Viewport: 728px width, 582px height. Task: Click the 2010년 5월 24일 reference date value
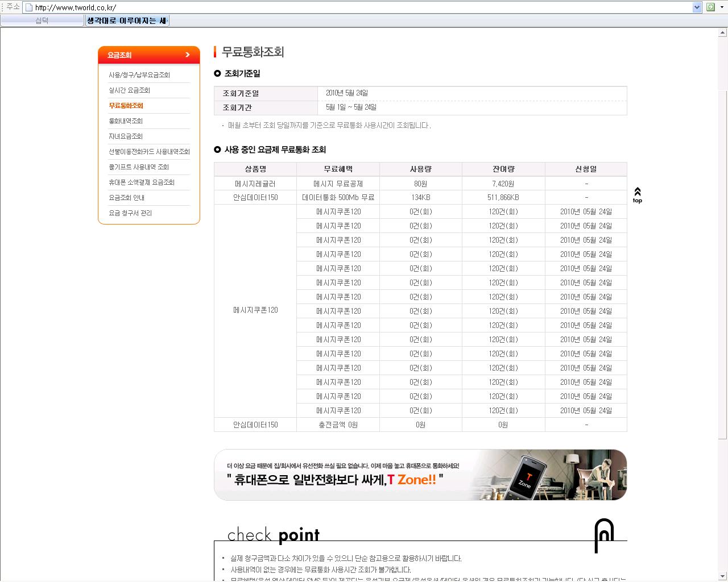coord(347,93)
